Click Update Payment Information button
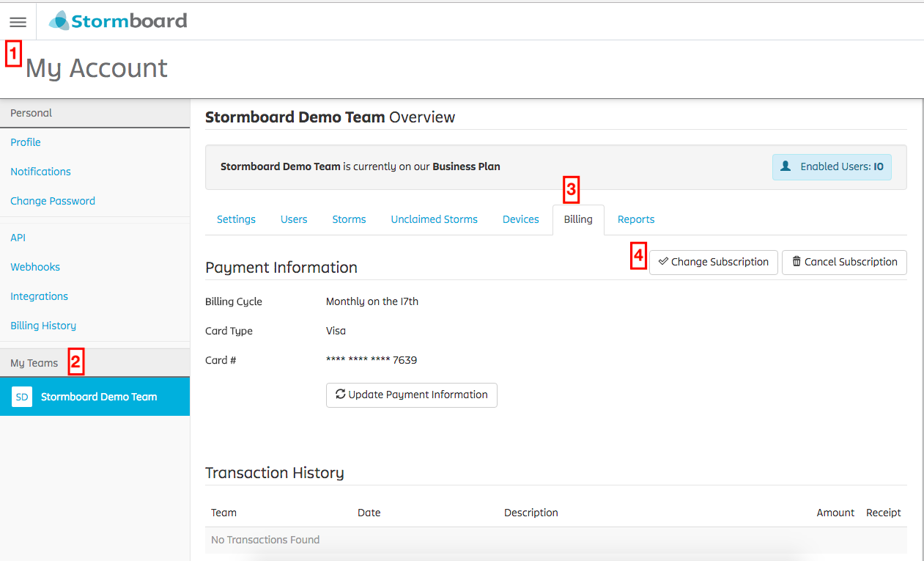This screenshot has width=924, height=561. point(412,395)
